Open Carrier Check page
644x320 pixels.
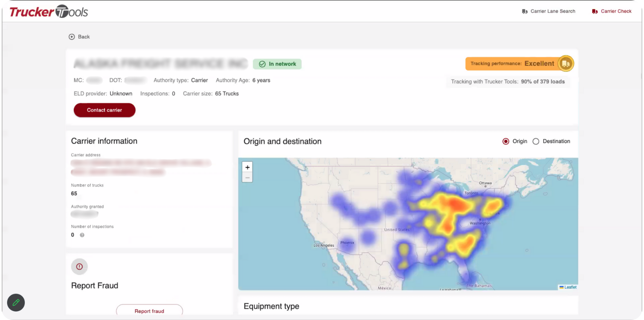[616, 11]
